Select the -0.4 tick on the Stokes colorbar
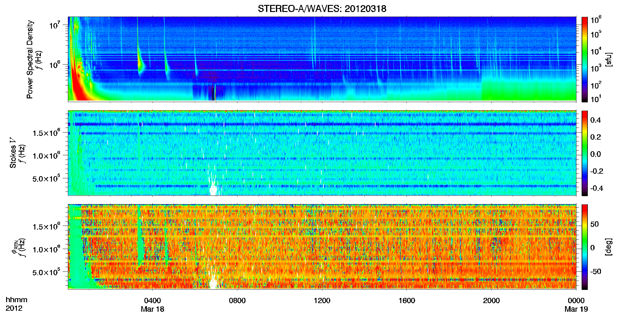 [597, 188]
